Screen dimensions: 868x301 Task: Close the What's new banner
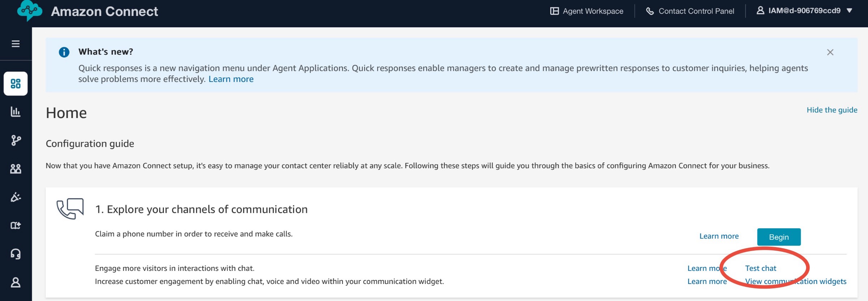point(830,52)
